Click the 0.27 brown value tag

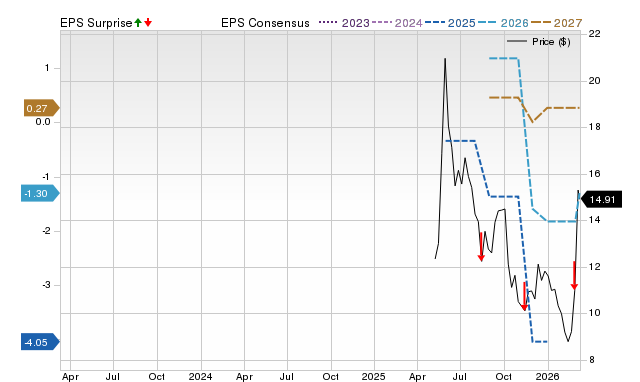pos(41,108)
